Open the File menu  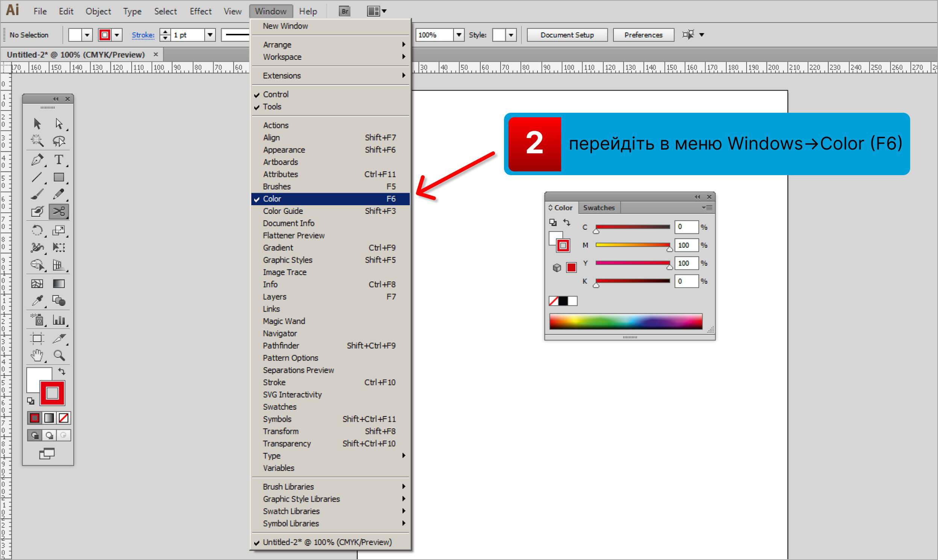point(40,11)
